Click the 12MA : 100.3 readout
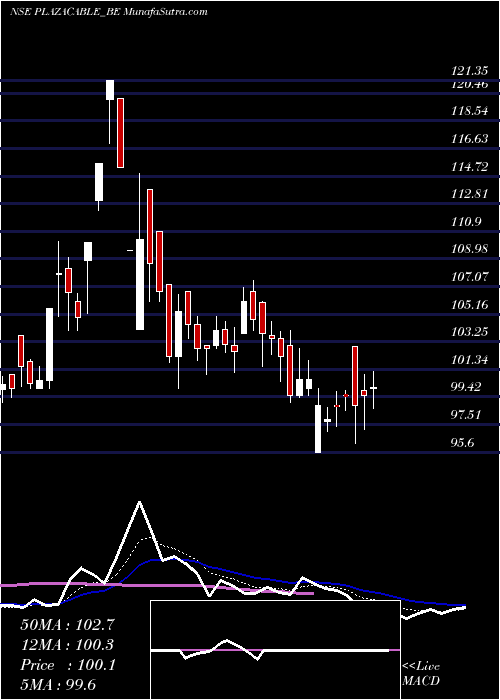The image size is (500, 700). 67,645
